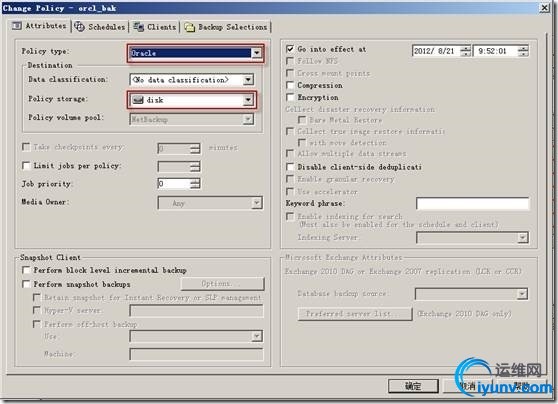The height and width of the screenshot is (404, 558).
Task: Expand the Indexing Server dropdown
Action: point(522,237)
